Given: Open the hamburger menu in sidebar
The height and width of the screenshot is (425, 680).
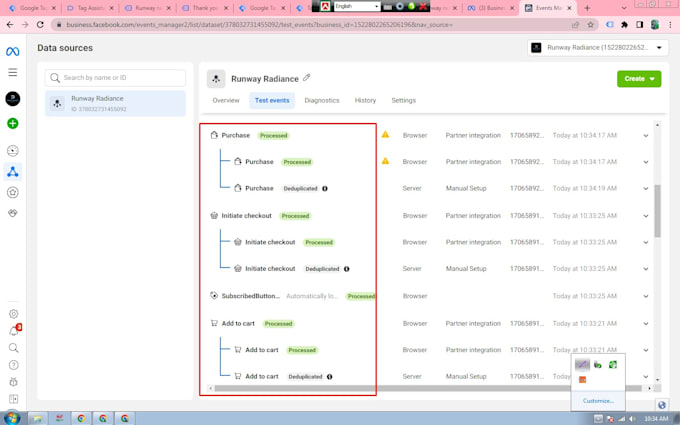Looking at the screenshot, I should [x=13, y=72].
